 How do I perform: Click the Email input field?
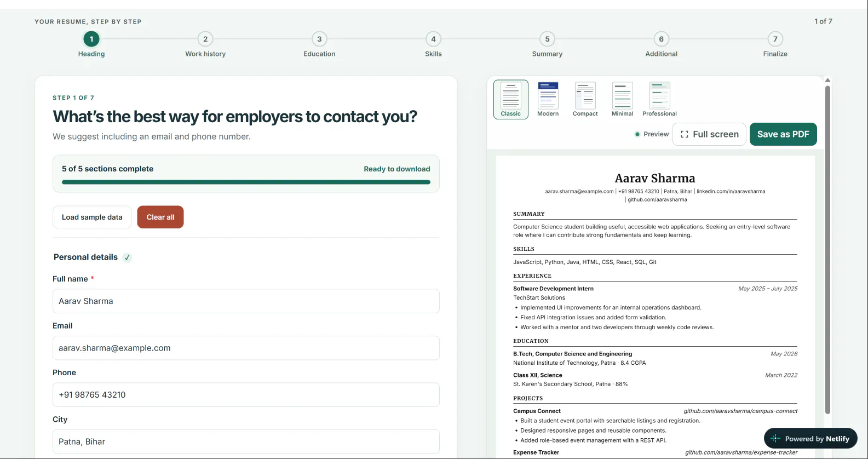(x=246, y=348)
